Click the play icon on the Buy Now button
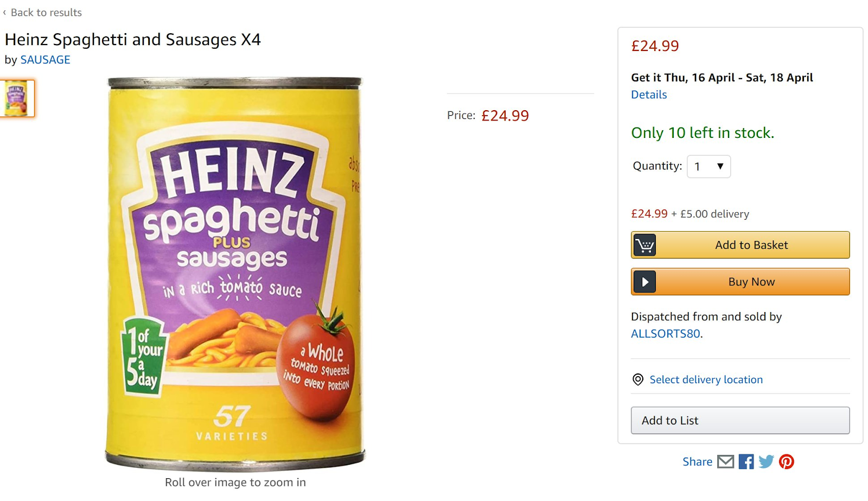868x501 pixels. [x=644, y=282]
